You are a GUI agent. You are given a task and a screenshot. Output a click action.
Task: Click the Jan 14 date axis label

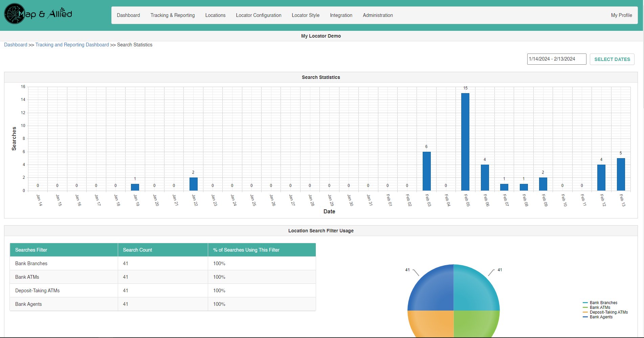coord(40,200)
